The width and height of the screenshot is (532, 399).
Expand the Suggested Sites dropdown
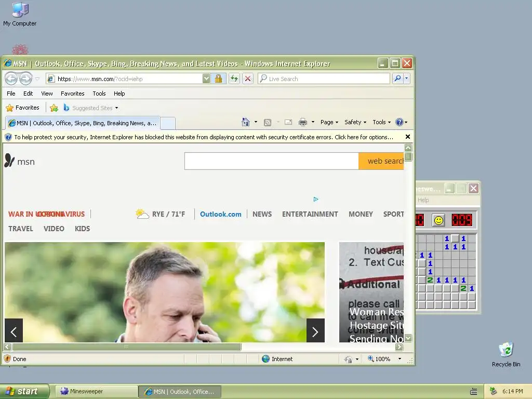(x=116, y=108)
